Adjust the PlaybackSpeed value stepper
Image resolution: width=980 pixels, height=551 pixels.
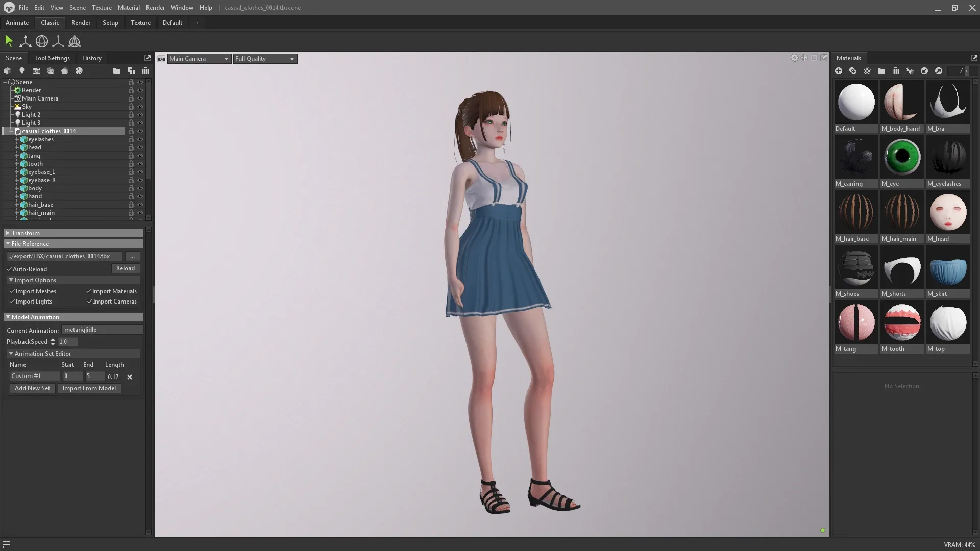click(53, 342)
